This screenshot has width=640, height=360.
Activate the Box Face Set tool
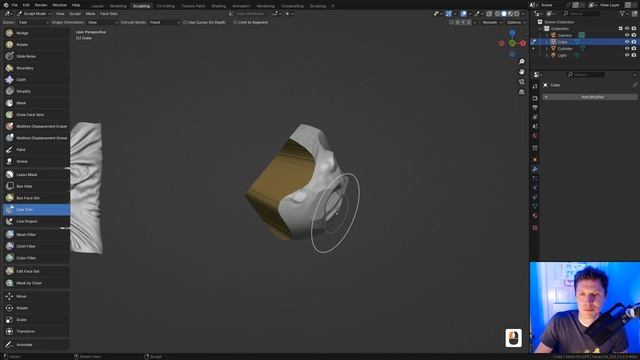click(36, 198)
